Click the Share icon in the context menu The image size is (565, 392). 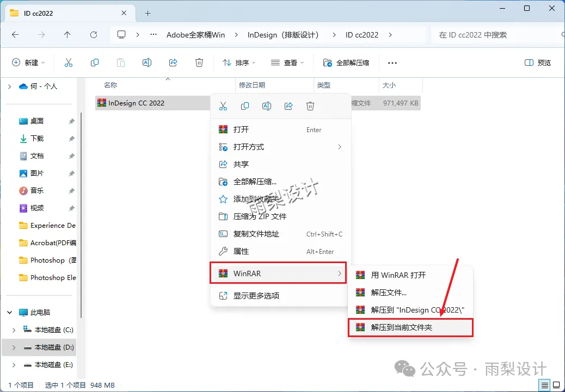288,106
